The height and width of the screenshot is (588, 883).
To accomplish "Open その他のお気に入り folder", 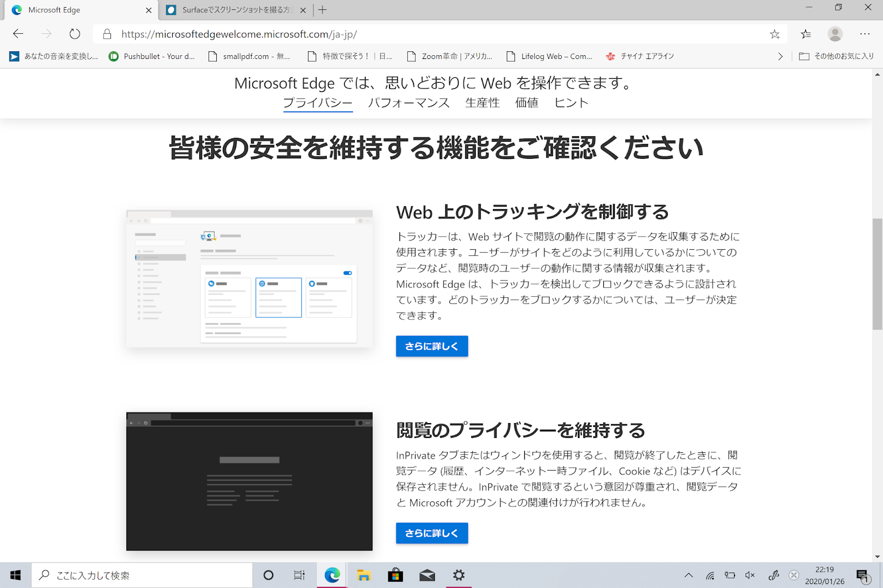I will click(837, 56).
